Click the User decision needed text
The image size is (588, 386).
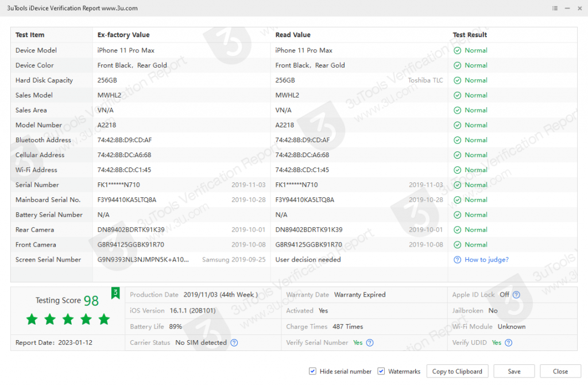(308, 259)
